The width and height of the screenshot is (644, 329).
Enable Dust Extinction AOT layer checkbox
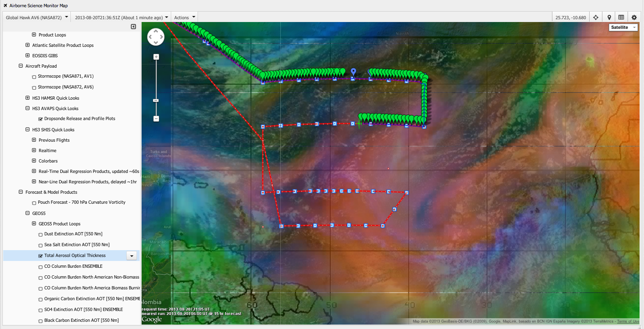click(40, 235)
